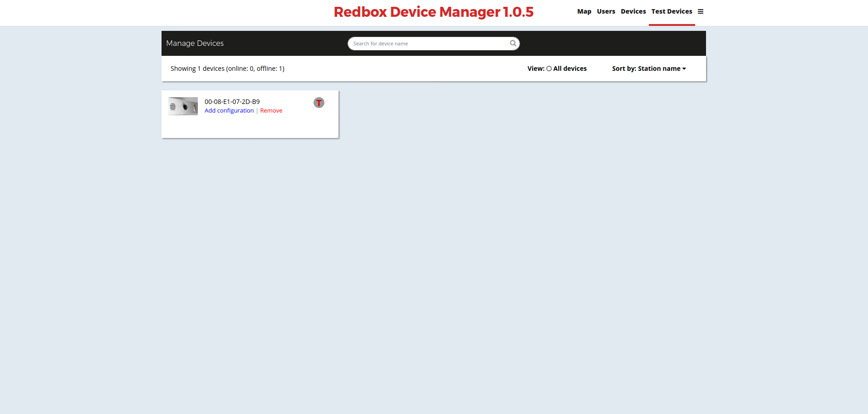Select the Test Devices tab
Screen dimensions: 868x414
click(x=672, y=11)
